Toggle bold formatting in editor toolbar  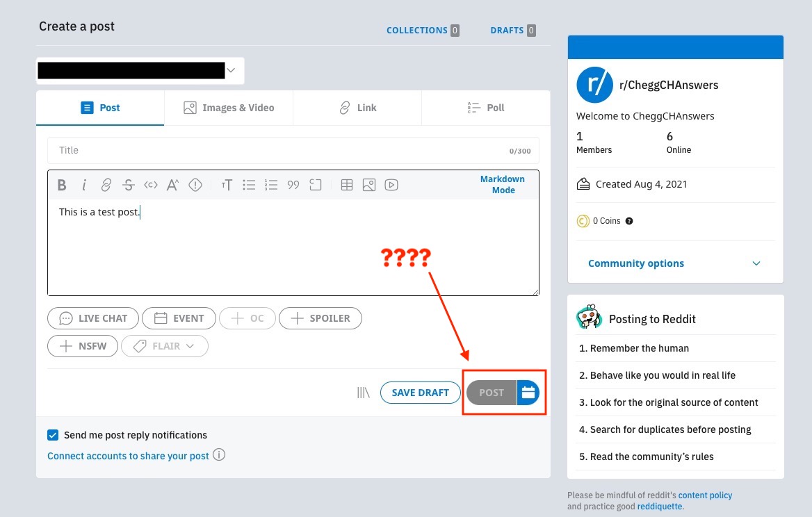tap(62, 185)
